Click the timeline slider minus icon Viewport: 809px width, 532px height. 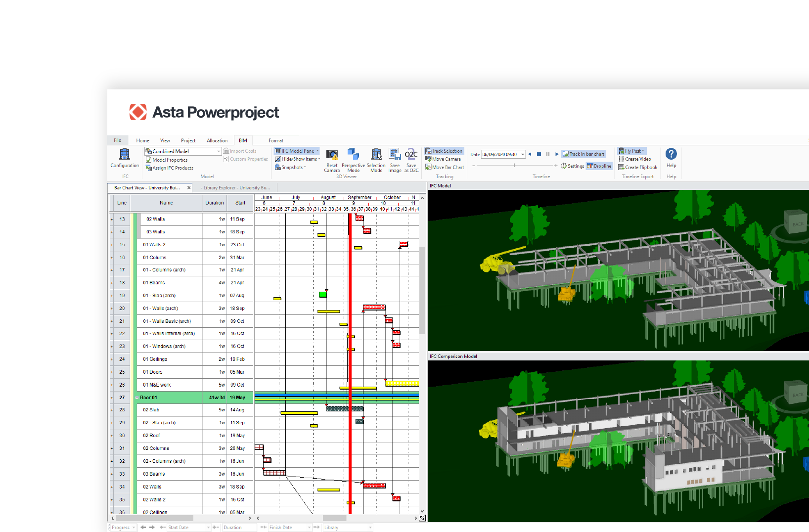[x=474, y=166]
